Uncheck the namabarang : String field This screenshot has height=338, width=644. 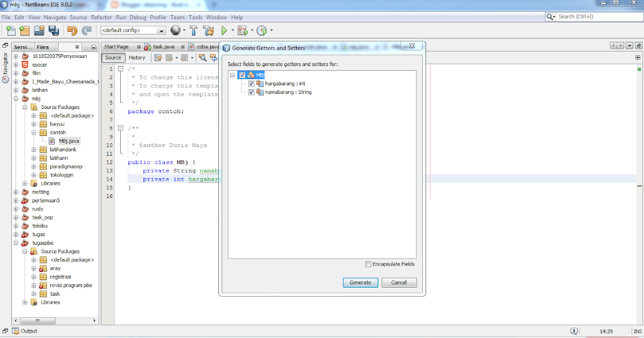click(x=251, y=92)
